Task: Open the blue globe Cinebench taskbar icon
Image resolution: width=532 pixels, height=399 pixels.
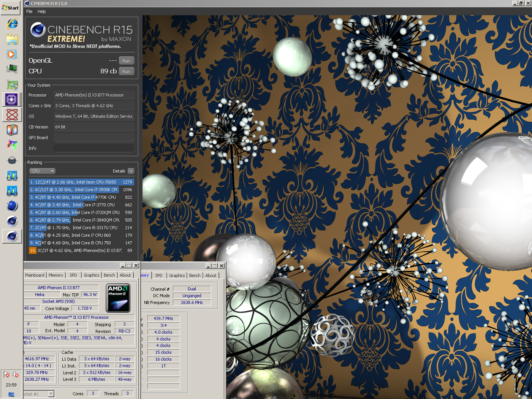Action: 12,206
